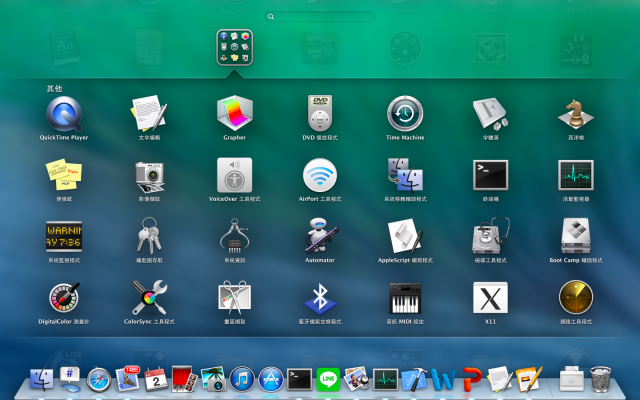Launch the Grapher app
Screen dimensions: 640x400
pyautogui.click(x=234, y=113)
